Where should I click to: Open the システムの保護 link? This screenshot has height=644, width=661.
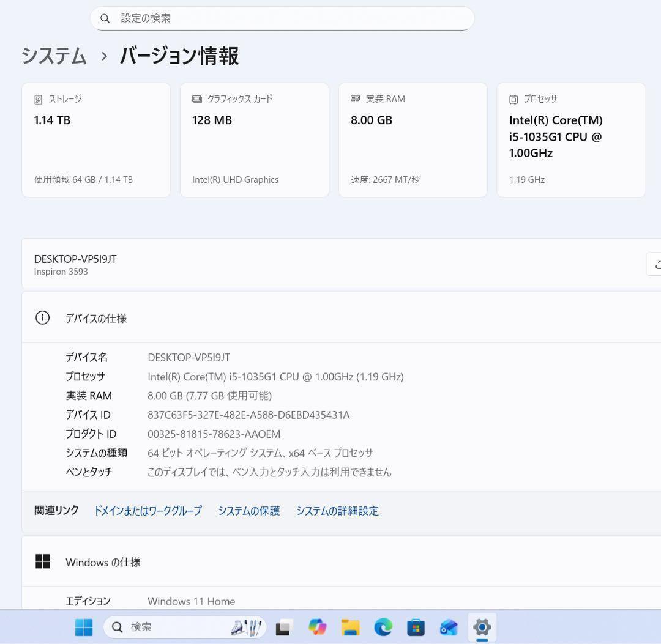(248, 511)
